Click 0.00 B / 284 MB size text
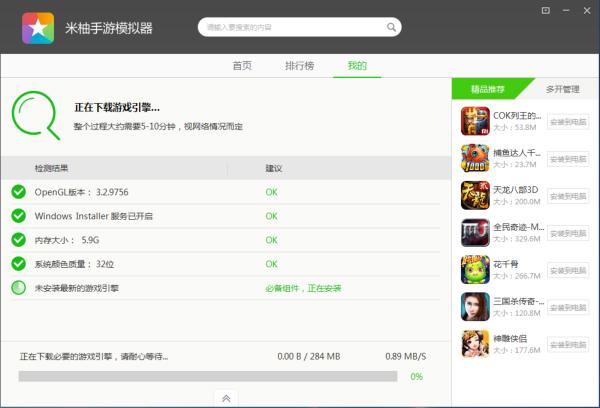Screen dimensions: 600x408 click(309, 357)
